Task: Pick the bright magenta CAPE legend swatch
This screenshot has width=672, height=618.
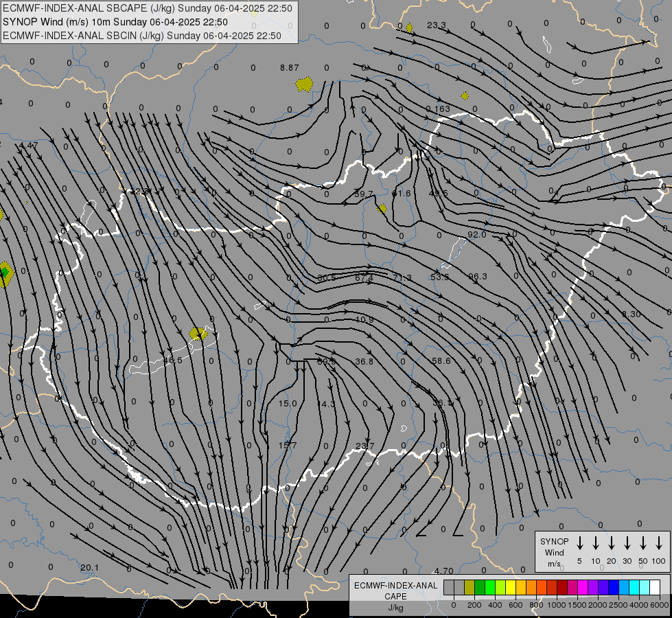Action: point(583,588)
